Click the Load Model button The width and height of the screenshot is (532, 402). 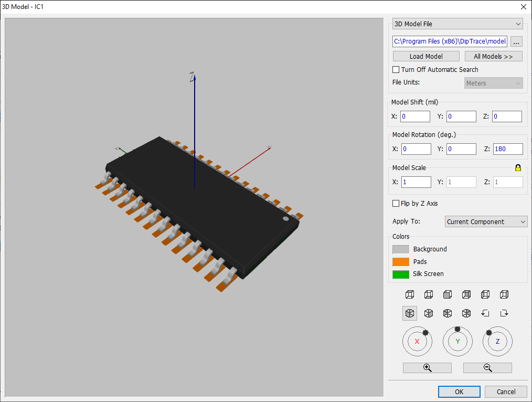coord(426,56)
